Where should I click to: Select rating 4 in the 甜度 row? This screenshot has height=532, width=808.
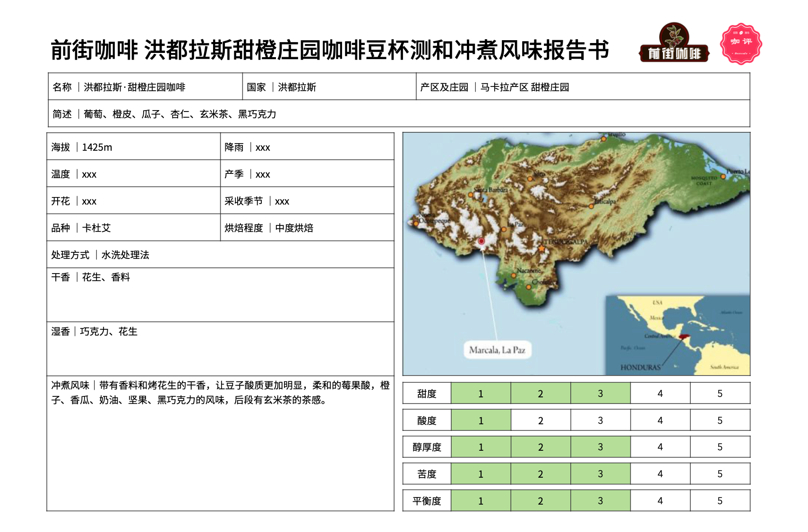click(660, 394)
